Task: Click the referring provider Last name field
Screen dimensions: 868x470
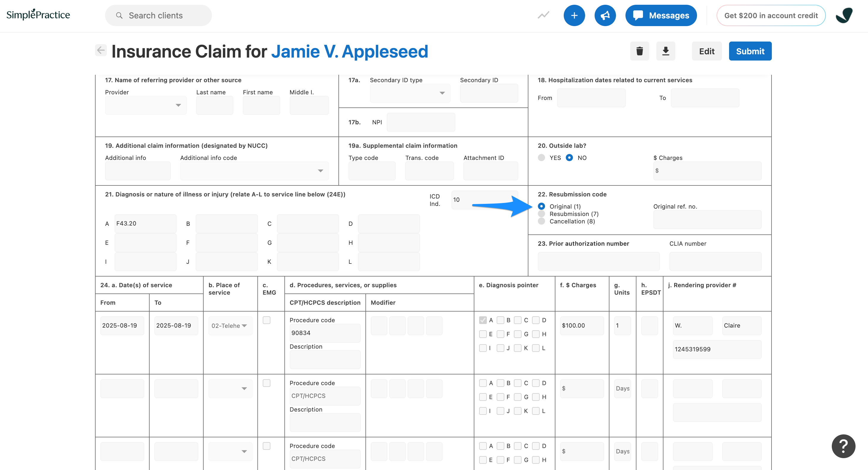Action: coord(215,105)
